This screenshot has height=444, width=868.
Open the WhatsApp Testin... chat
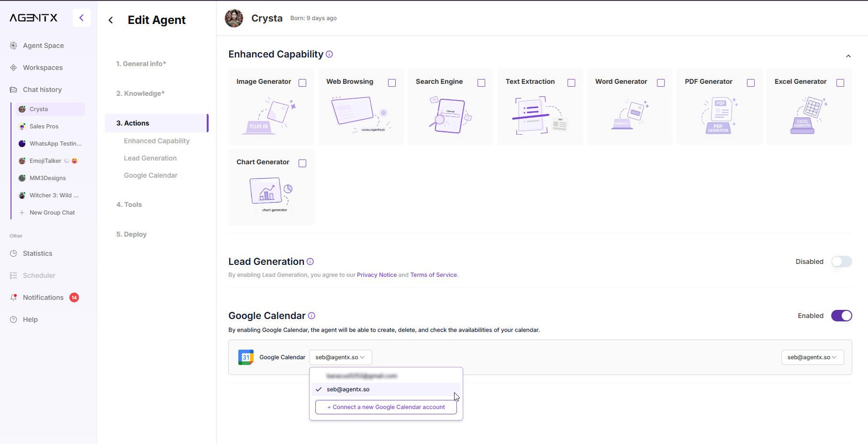pos(50,144)
